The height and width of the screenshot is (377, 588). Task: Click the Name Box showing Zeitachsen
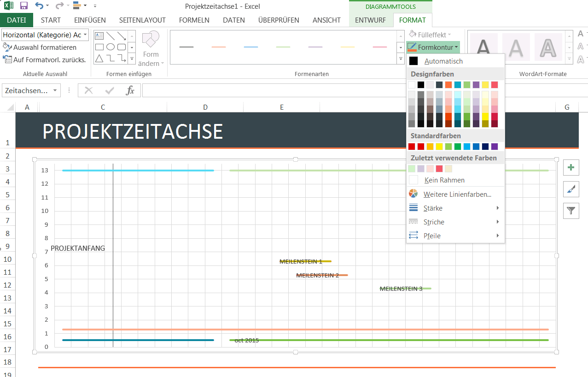pos(26,91)
